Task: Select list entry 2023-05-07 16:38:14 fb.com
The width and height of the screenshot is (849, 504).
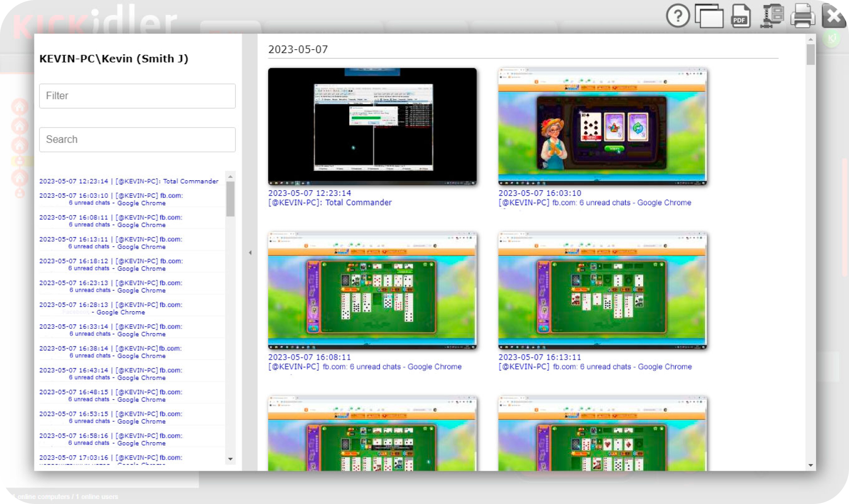Action: point(111,352)
